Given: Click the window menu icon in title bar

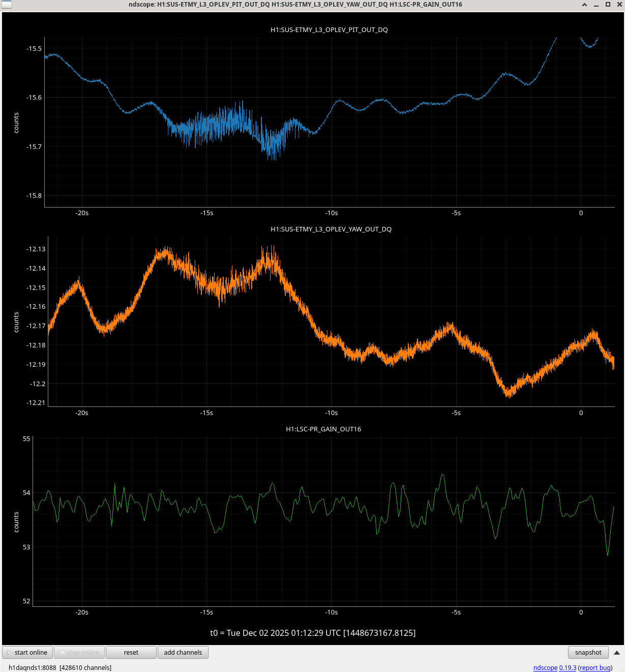Looking at the screenshot, I should click(6, 5).
